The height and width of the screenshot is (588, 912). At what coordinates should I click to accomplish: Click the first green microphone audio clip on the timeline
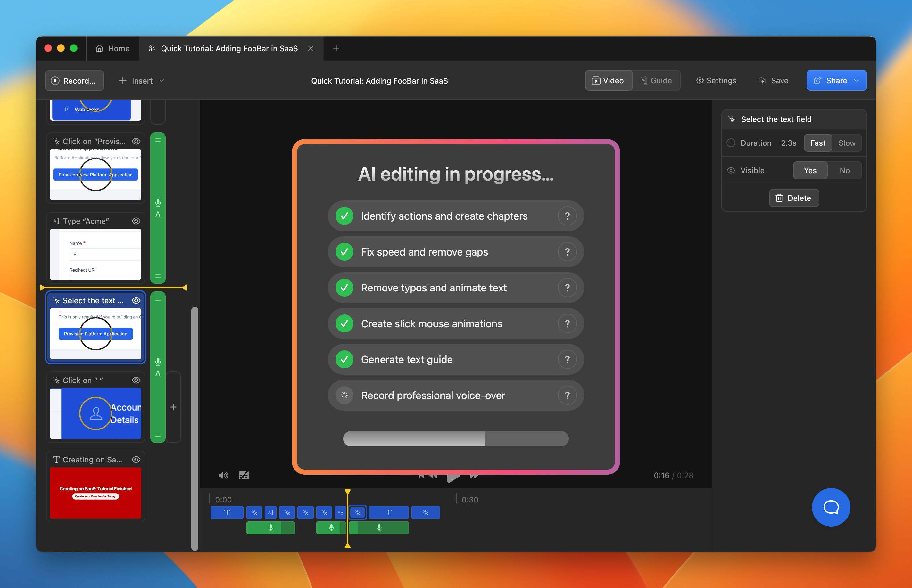click(270, 528)
